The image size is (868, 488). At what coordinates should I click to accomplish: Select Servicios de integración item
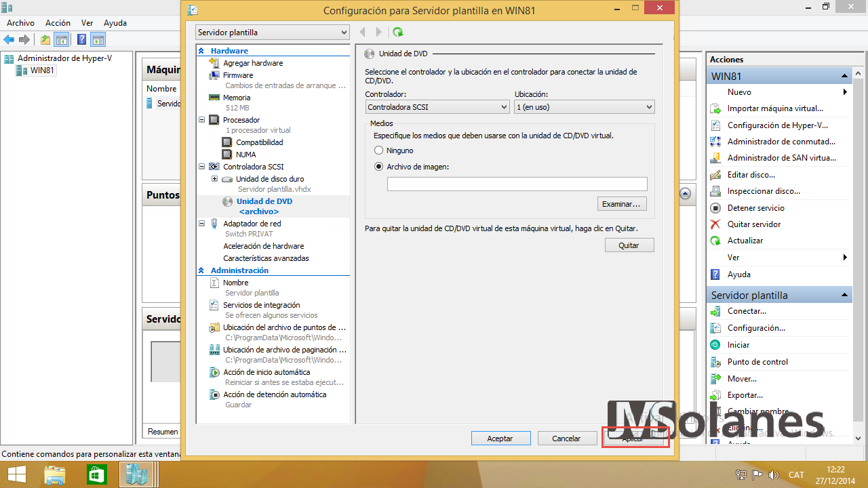(262, 305)
